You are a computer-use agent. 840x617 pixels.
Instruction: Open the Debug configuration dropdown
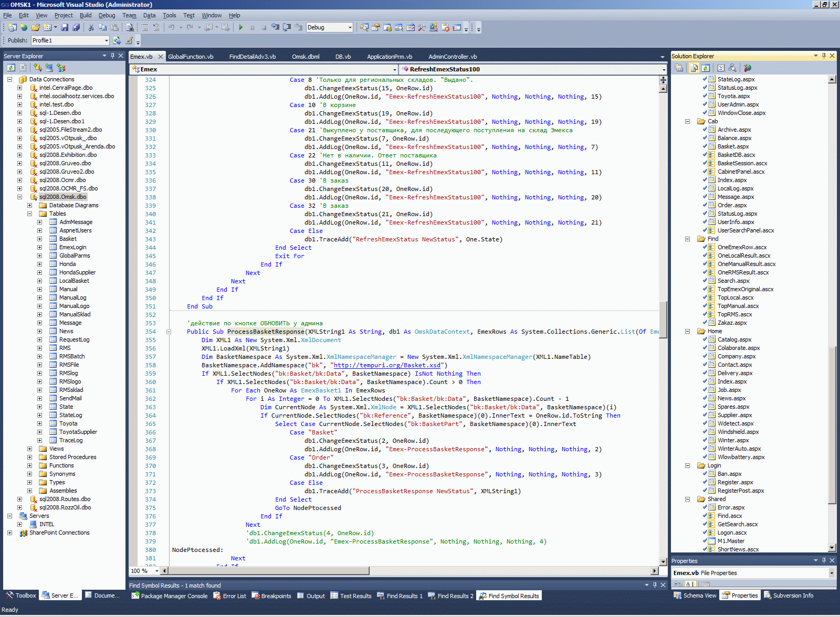coord(350,27)
